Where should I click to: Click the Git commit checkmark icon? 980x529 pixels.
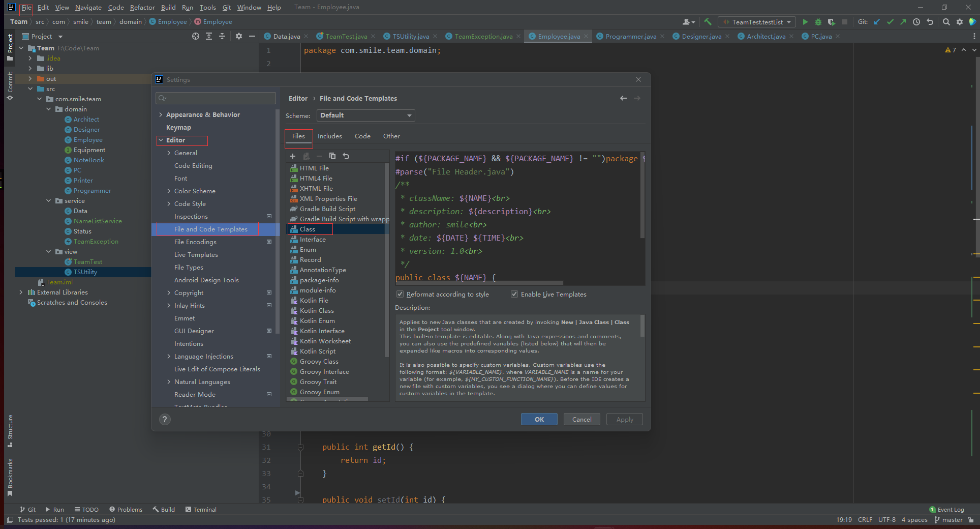tap(890, 22)
